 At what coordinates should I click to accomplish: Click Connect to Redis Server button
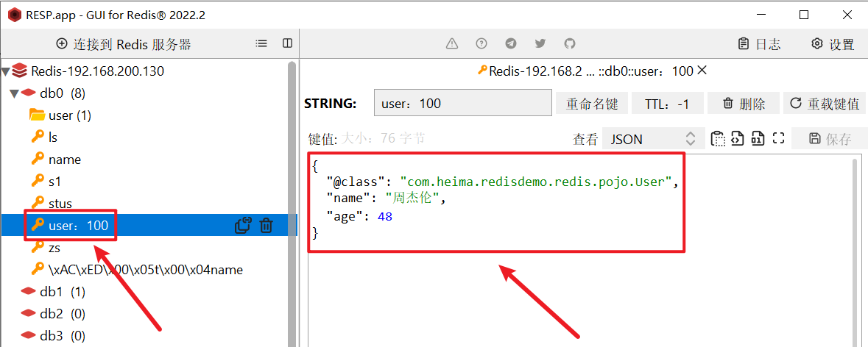coord(124,44)
